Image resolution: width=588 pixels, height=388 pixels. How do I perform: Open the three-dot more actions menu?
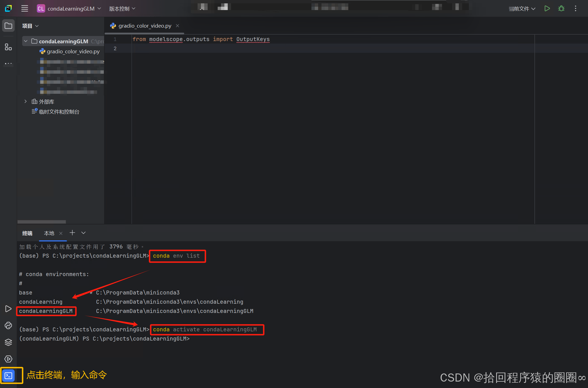(x=575, y=8)
